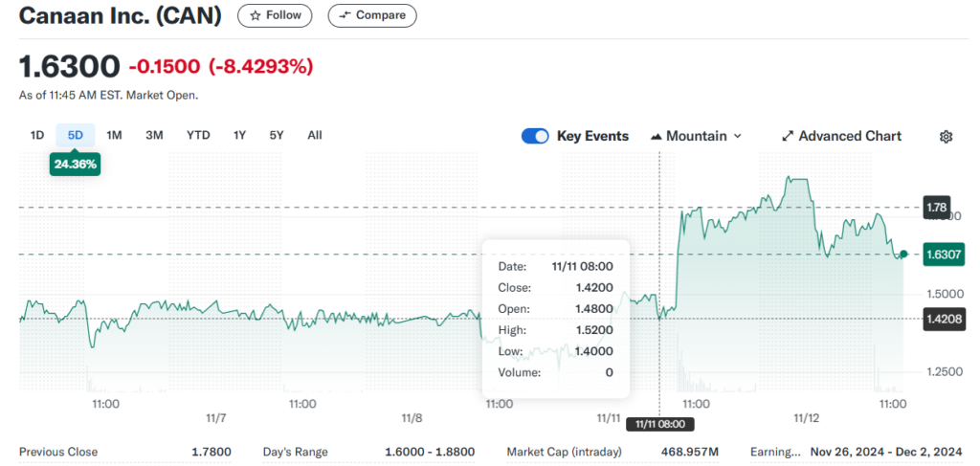This screenshot has width=980, height=466.
Task: Click the Canaan Inc. (CAN) title
Action: tap(120, 15)
